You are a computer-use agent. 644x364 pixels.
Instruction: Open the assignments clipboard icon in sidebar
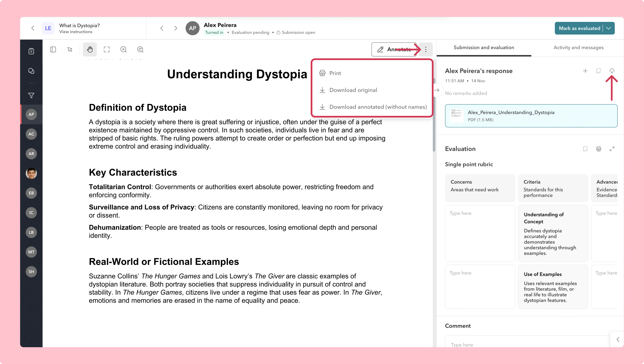pos(31,51)
